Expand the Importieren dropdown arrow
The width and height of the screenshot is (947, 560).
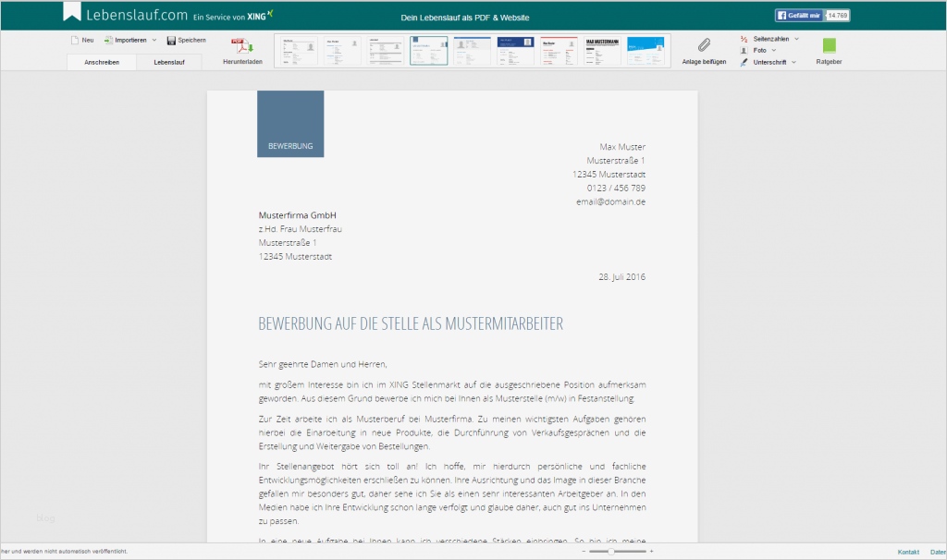tap(154, 40)
